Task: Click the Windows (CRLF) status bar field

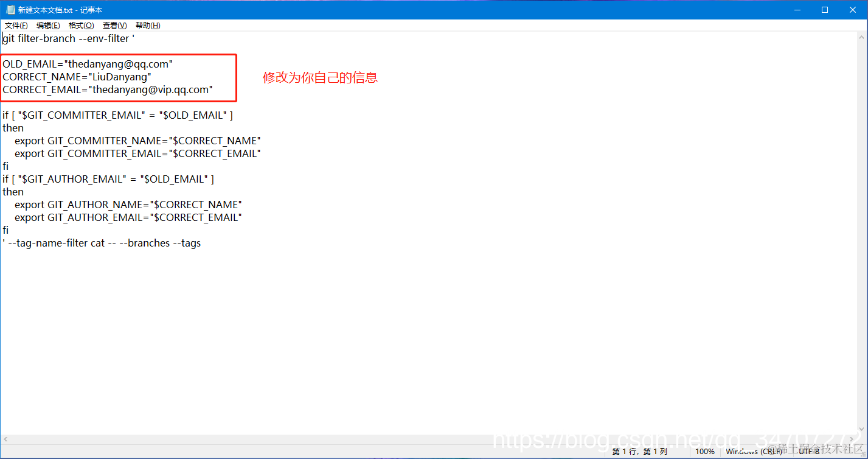Action: (x=754, y=452)
